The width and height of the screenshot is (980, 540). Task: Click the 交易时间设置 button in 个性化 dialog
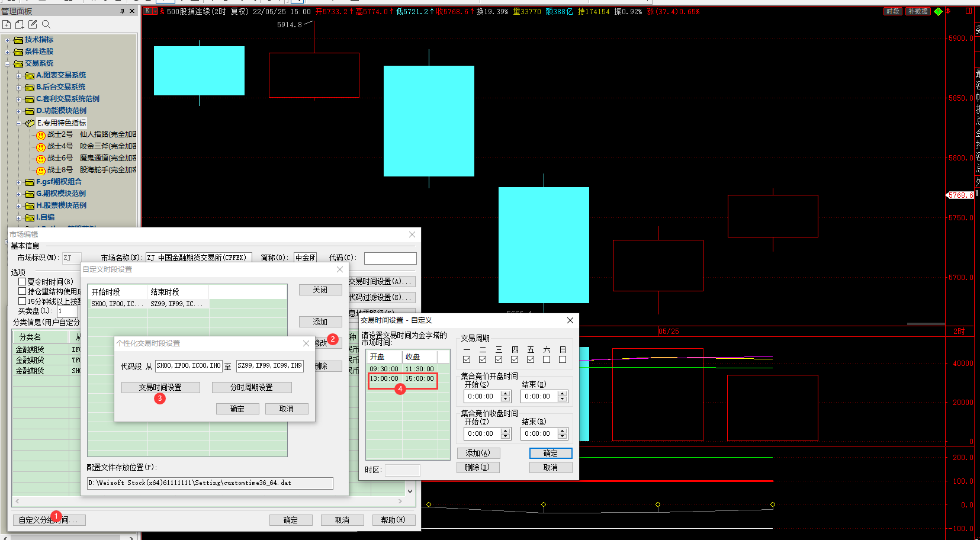click(160, 387)
